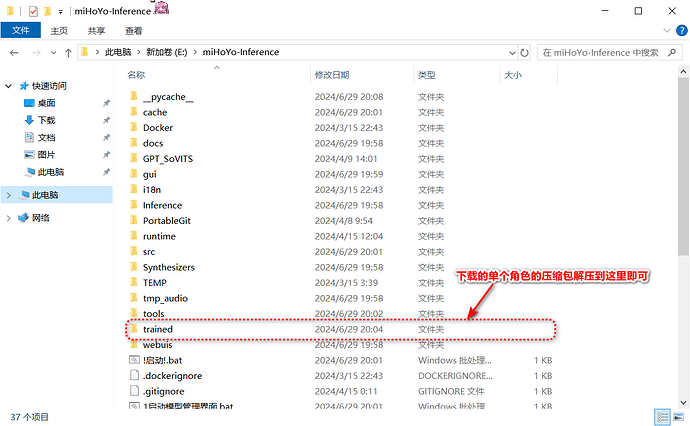Select the tools folder name
Screen dimensions: 690x426
point(154,314)
